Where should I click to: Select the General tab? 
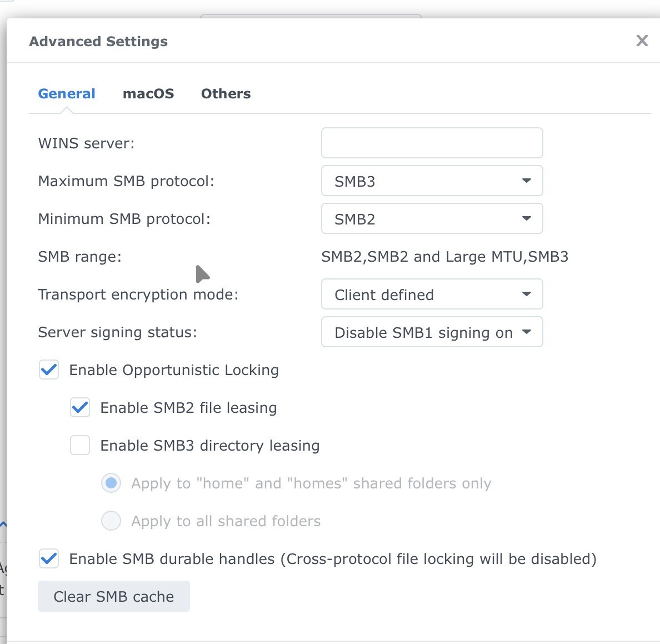(67, 93)
